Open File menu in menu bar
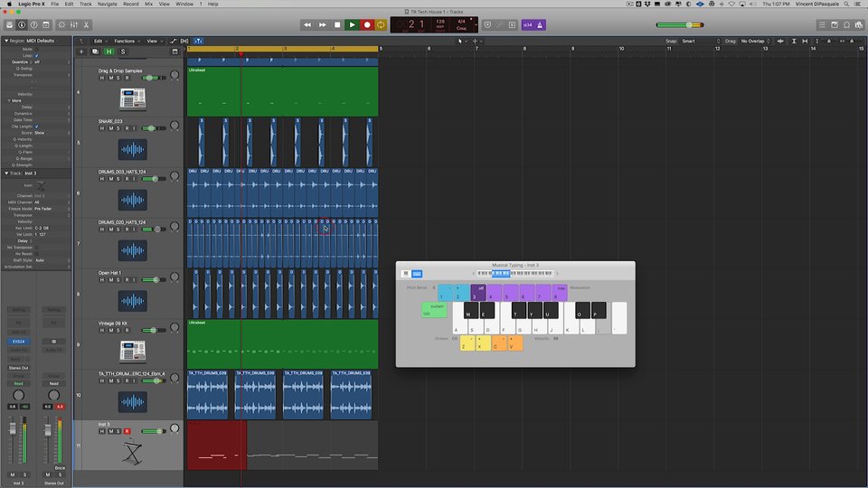Viewport: 868px width, 488px height. coord(55,4)
